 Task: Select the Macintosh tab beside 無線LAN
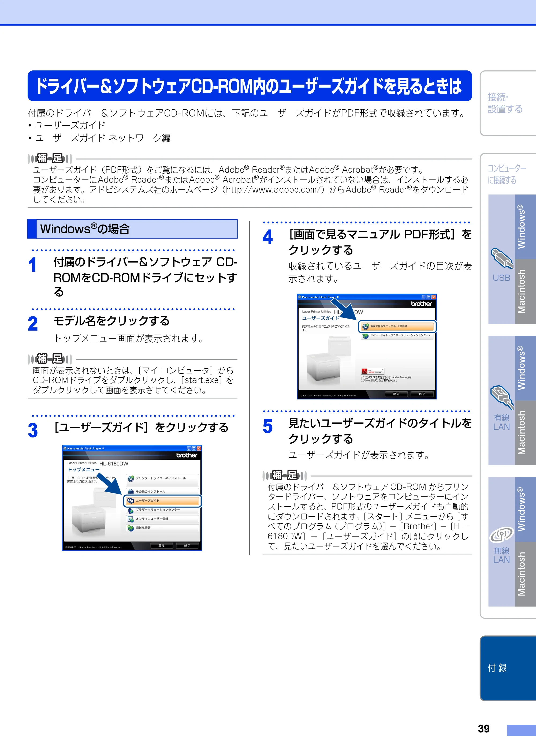[x=526, y=574]
